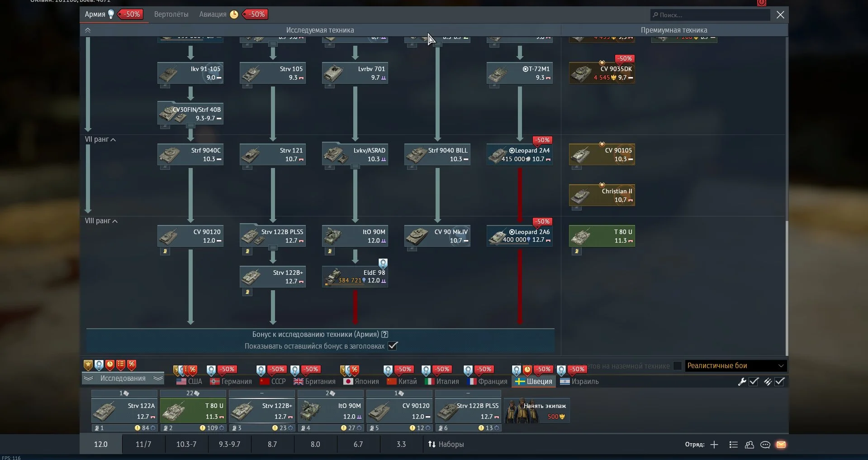Click the Нанять экипаж button

[537, 411]
